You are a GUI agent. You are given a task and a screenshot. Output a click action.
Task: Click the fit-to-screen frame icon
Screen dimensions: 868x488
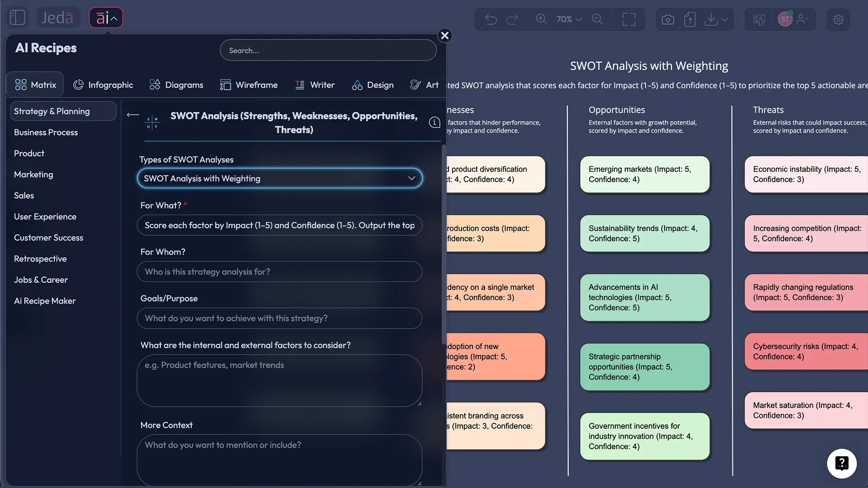click(628, 19)
